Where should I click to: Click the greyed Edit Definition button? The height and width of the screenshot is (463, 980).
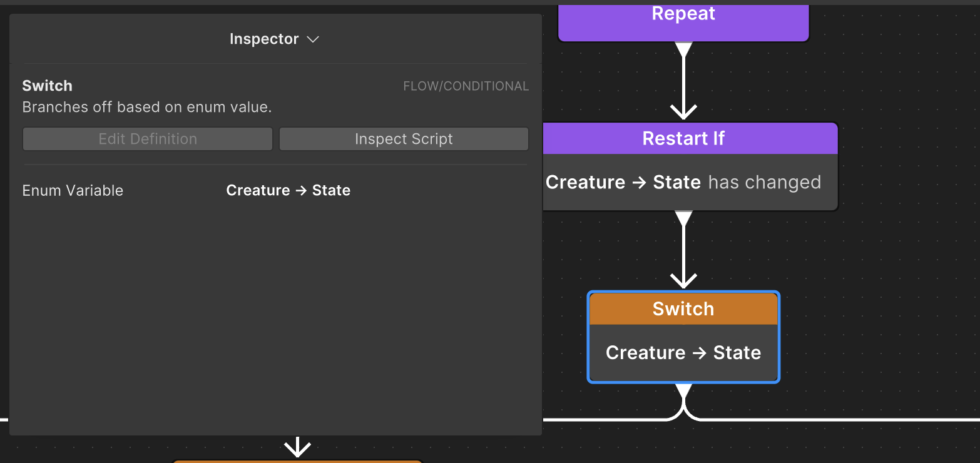pos(148,139)
